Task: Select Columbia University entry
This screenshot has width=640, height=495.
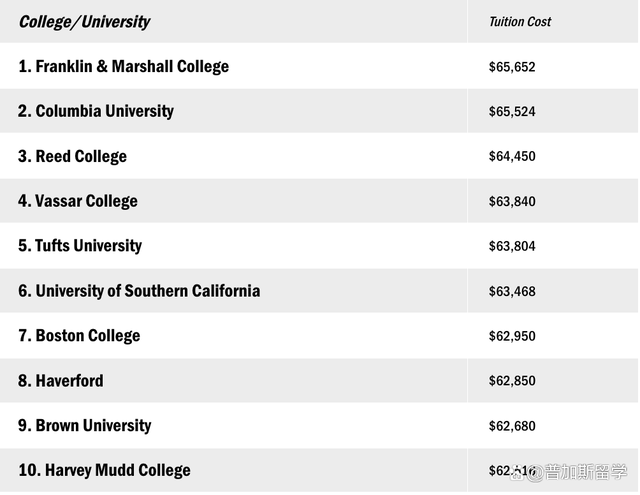Action: 96,111
